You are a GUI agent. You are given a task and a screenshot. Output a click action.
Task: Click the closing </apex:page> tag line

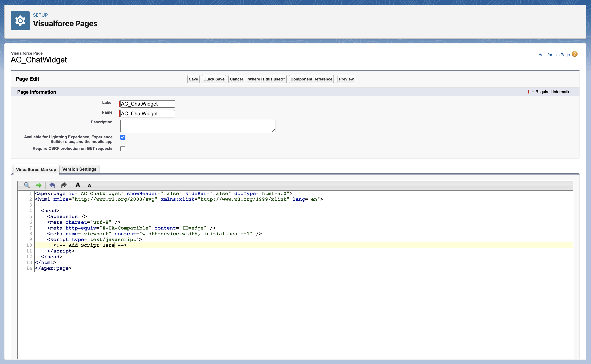(x=53, y=268)
